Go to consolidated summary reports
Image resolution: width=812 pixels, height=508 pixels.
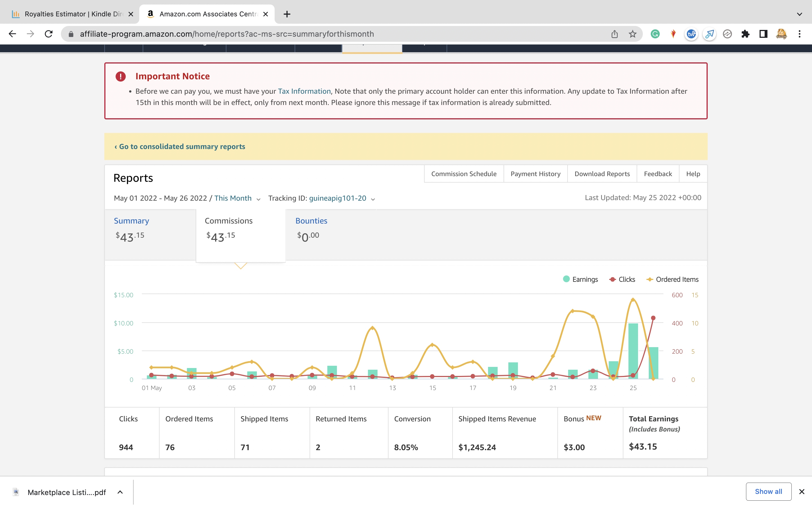click(x=180, y=146)
